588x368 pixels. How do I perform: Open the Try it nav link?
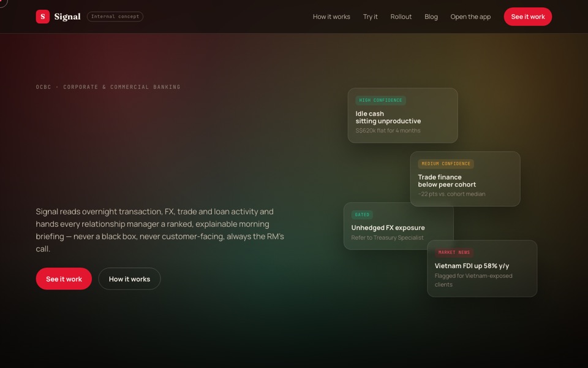pos(370,17)
